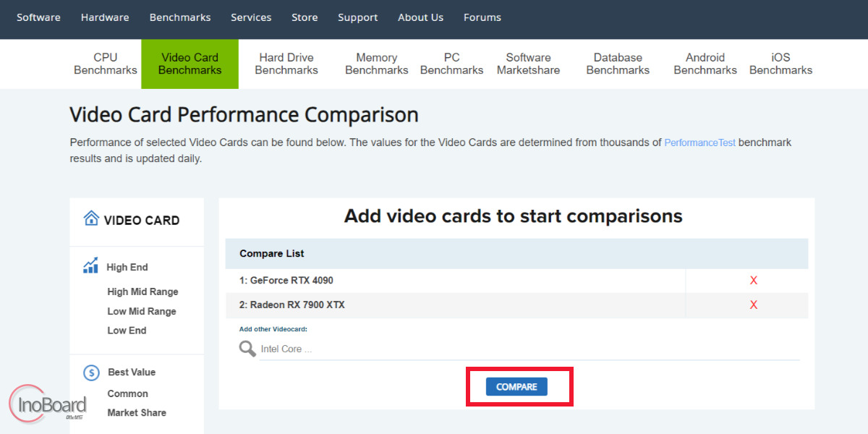Go to the Store menu item
The height and width of the screenshot is (434, 868).
click(x=305, y=17)
